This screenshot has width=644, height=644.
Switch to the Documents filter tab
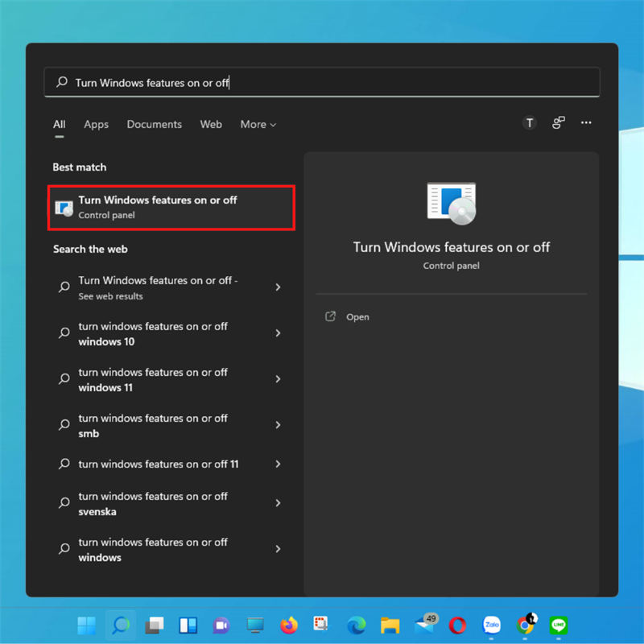coord(154,124)
